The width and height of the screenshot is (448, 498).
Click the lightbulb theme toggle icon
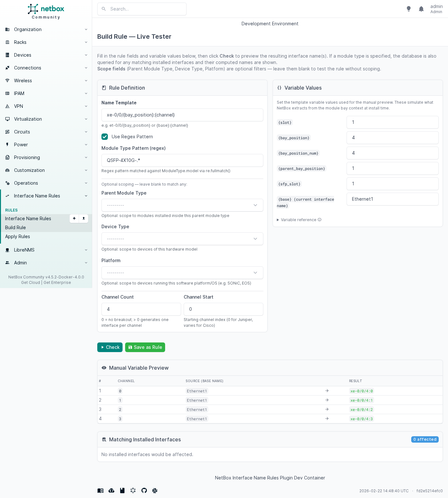pos(409,9)
